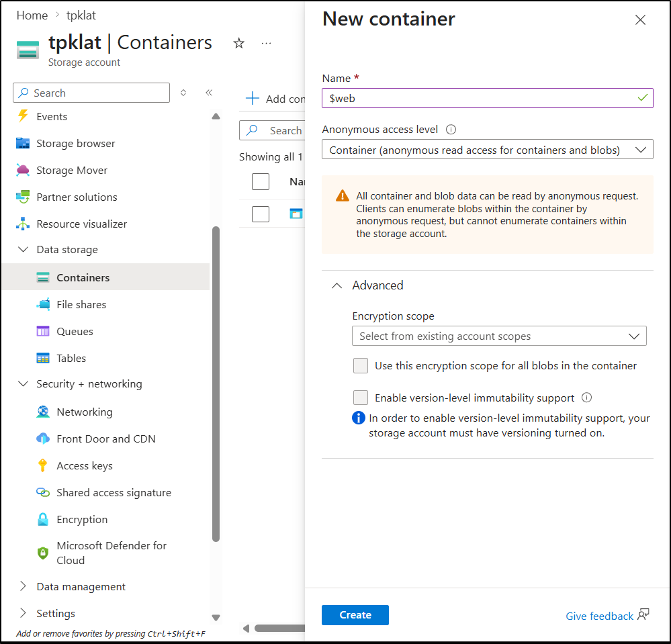
Task: Click the Access keys key icon
Action: tap(44, 466)
